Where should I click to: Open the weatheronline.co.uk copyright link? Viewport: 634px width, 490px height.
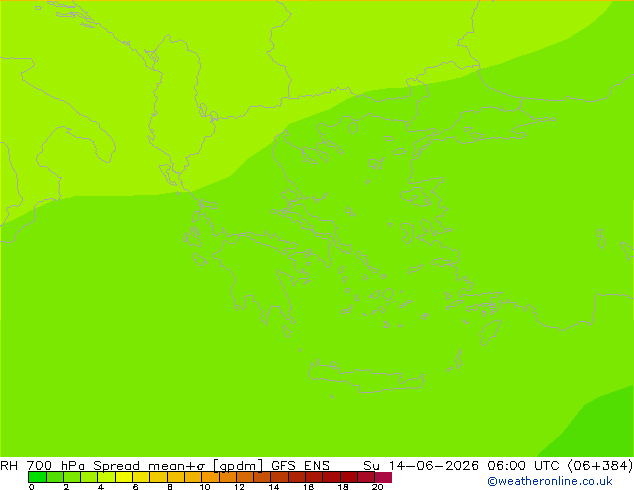pos(550,481)
